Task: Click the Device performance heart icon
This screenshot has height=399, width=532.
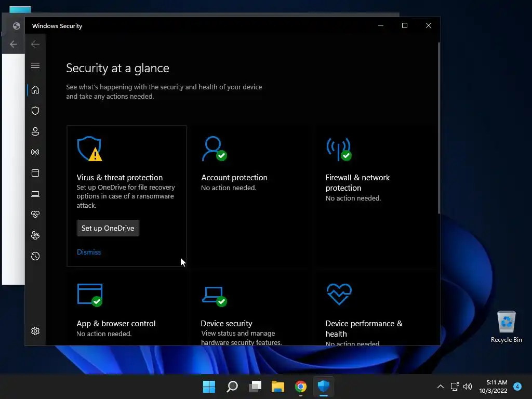Action: (339, 294)
